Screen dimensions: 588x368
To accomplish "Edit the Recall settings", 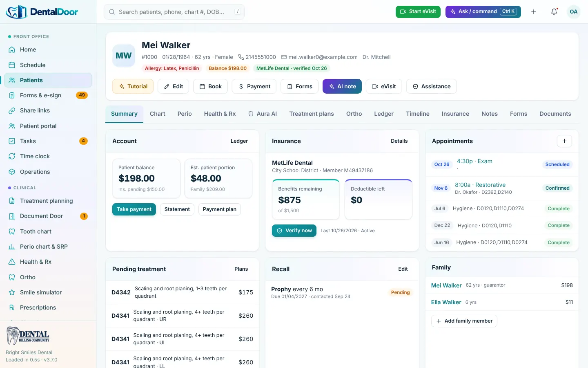I will point(403,269).
